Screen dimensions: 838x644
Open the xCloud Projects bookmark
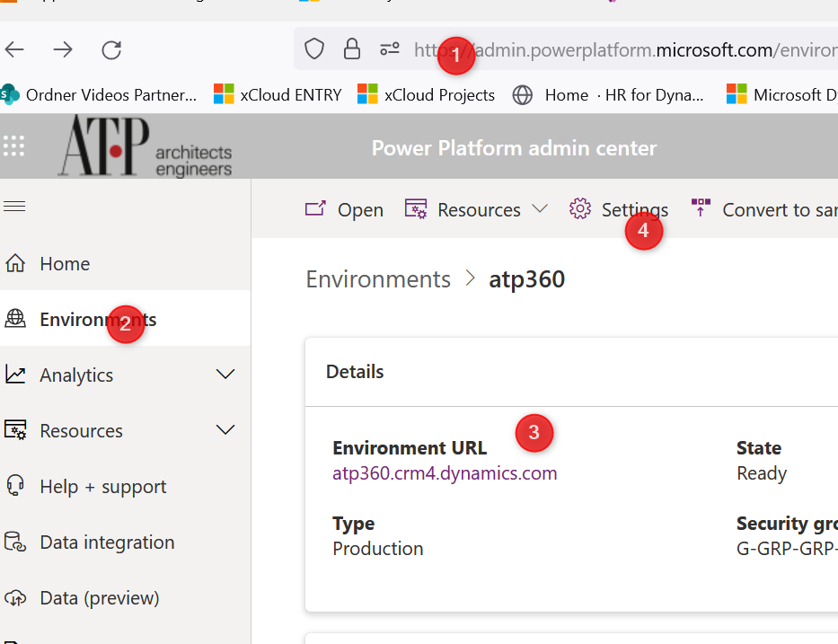(426, 94)
